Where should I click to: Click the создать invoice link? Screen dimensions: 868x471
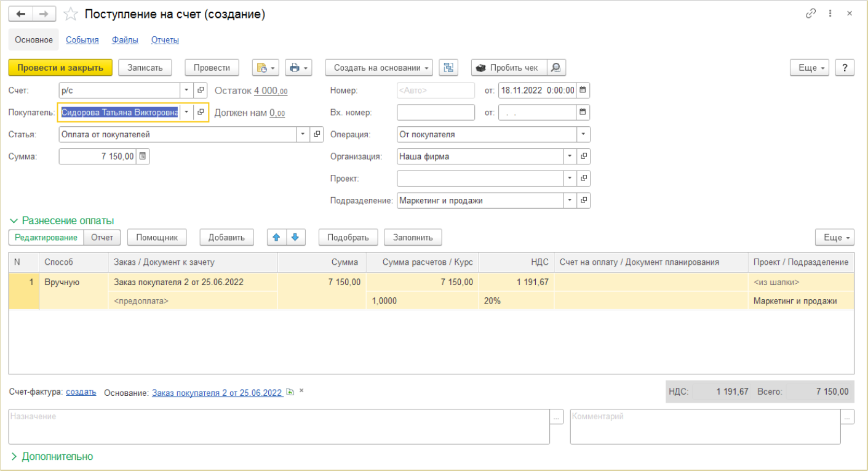(x=81, y=392)
